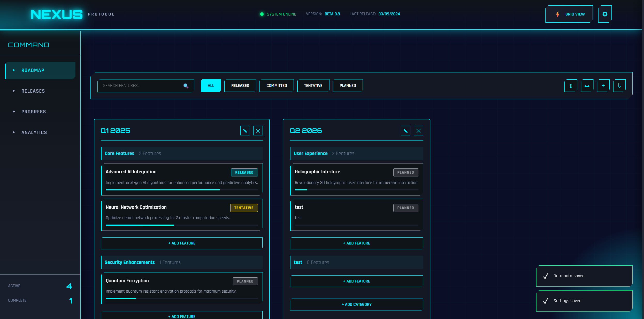Click the plus icon in toolbar
The width and height of the screenshot is (644, 319).
[603, 86]
